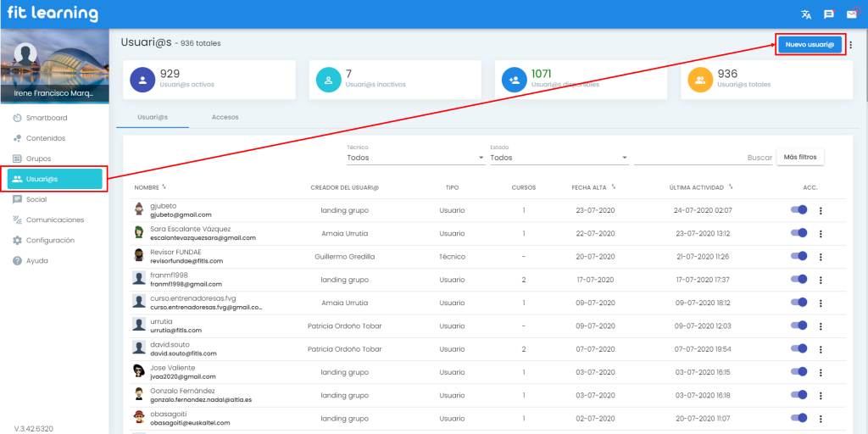Click user name Irene Francisco Marq...
The height and width of the screenshot is (434, 868).
coord(54,93)
